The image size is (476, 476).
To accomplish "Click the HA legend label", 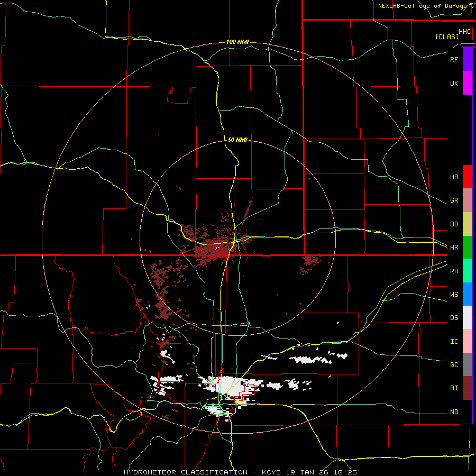I will click(454, 177).
